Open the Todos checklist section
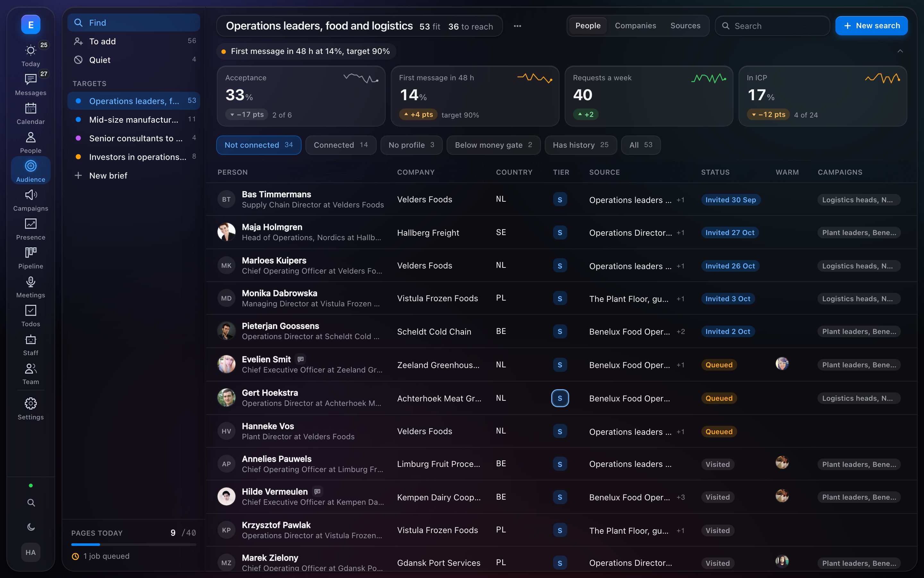924x578 pixels. (30, 316)
